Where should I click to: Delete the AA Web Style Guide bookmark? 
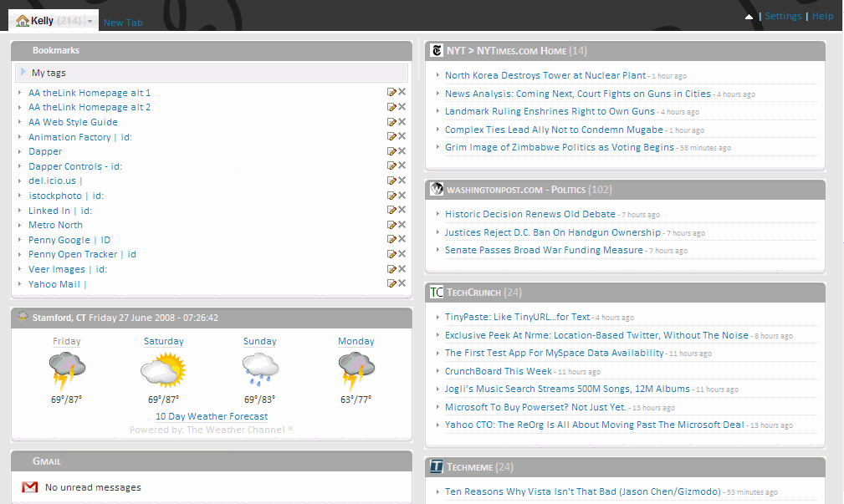click(x=402, y=121)
